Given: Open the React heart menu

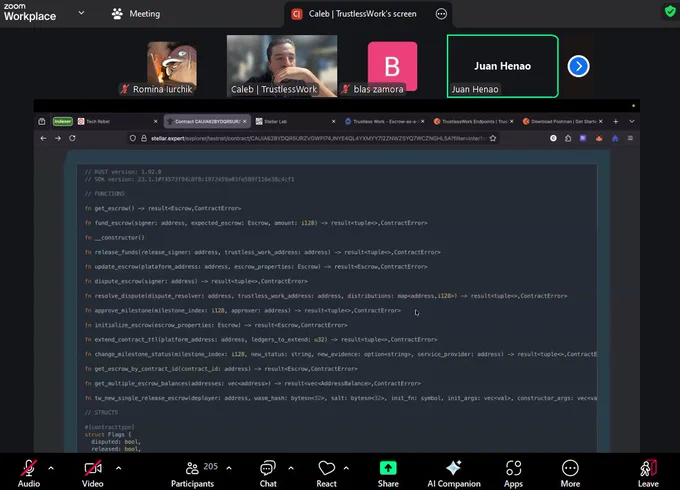Looking at the screenshot, I should (326, 473).
